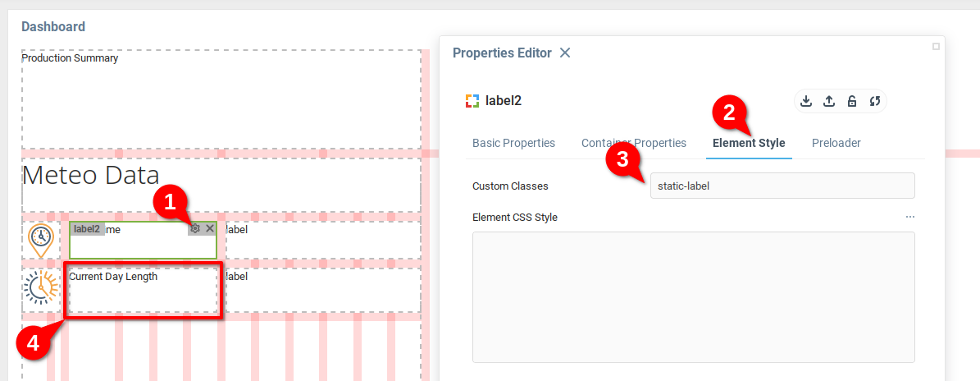Screen dimensions: 980x381
Task: Select the Meteo Data heading
Action: click(x=90, y=175)
